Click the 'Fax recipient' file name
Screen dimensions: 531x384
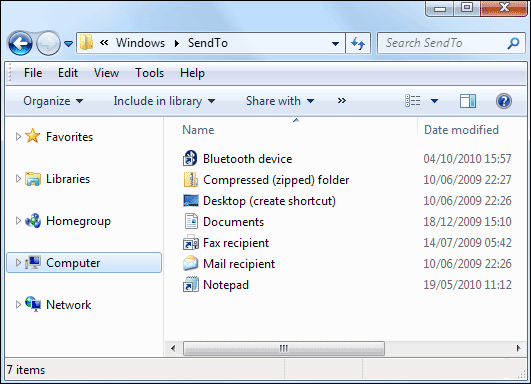click(236, 243)
